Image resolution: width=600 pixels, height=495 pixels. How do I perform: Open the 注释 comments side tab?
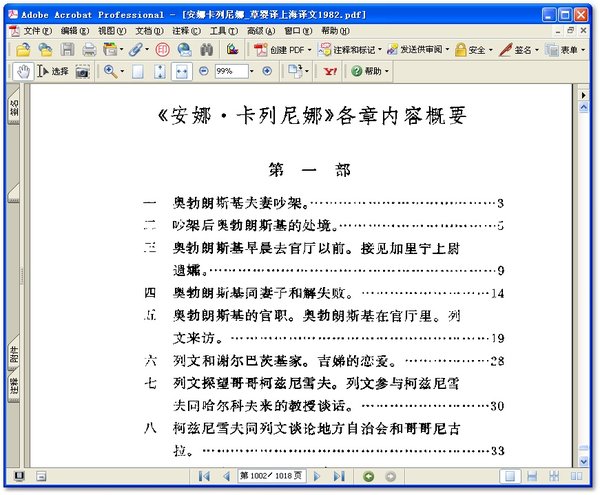[14, 386]
